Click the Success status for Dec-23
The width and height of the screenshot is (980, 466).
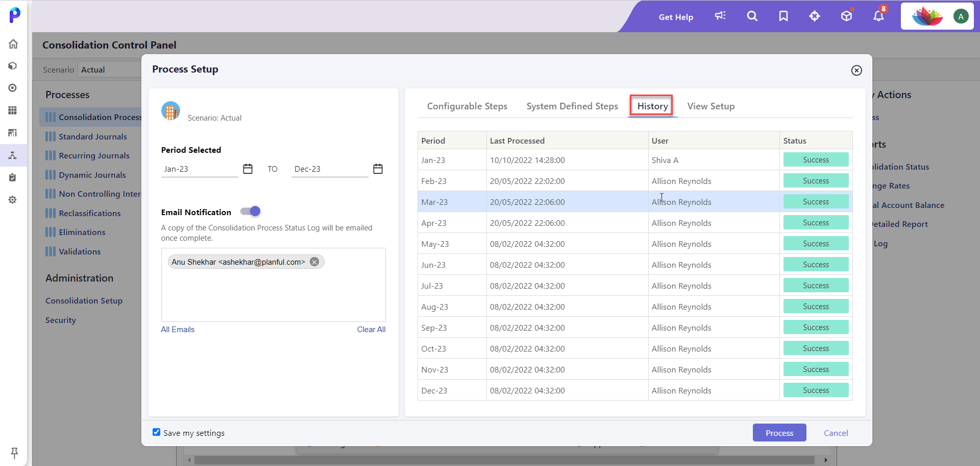coord(816,390)
